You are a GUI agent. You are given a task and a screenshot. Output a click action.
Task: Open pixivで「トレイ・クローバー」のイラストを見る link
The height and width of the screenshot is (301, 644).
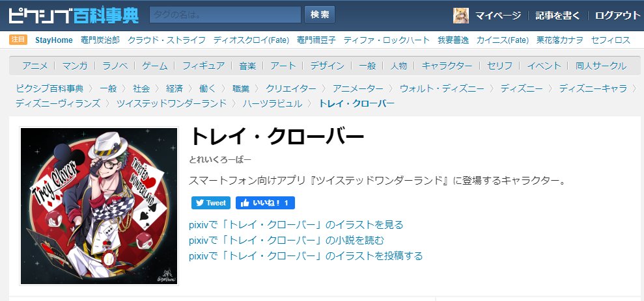tap(296, 225)
